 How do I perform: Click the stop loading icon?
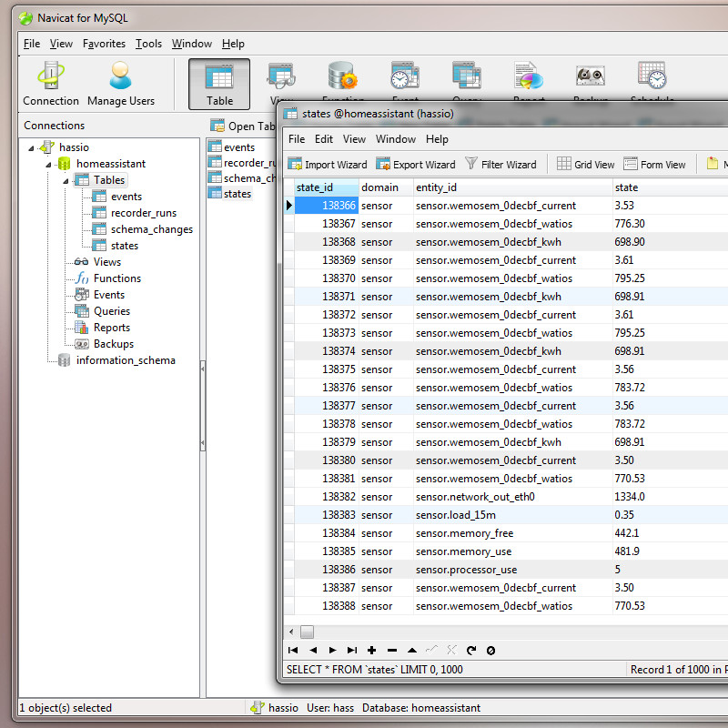click(490, 650)
